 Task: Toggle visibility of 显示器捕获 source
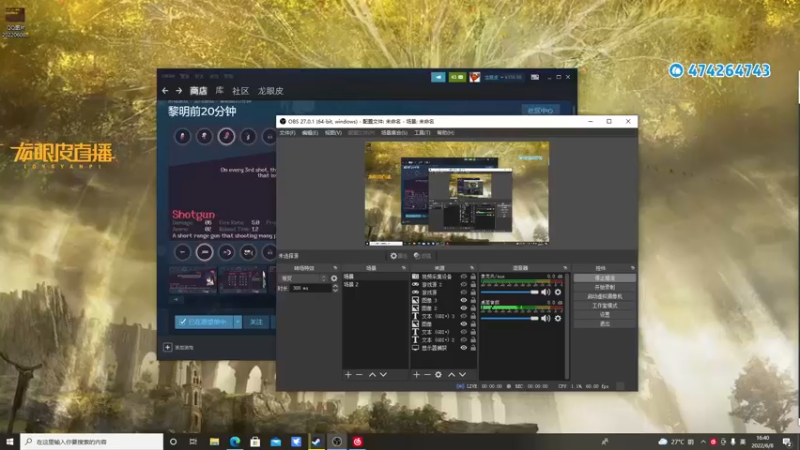click(x=463, y=348)
